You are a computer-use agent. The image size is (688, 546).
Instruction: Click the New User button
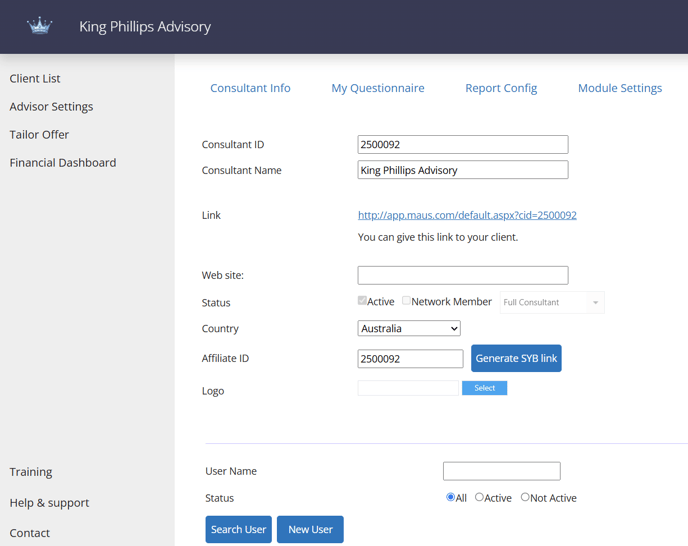tap(310, 529)
